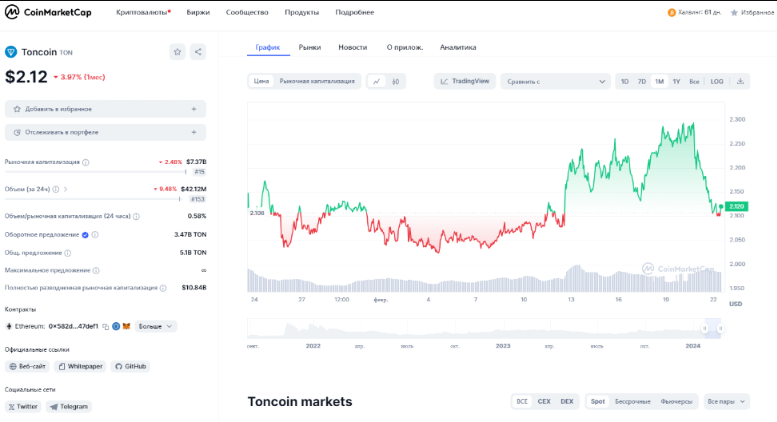Screen dimensions: 777x422
Task: Show info for Объем/рыночная капитализация
Action: [x=136, y=216]
